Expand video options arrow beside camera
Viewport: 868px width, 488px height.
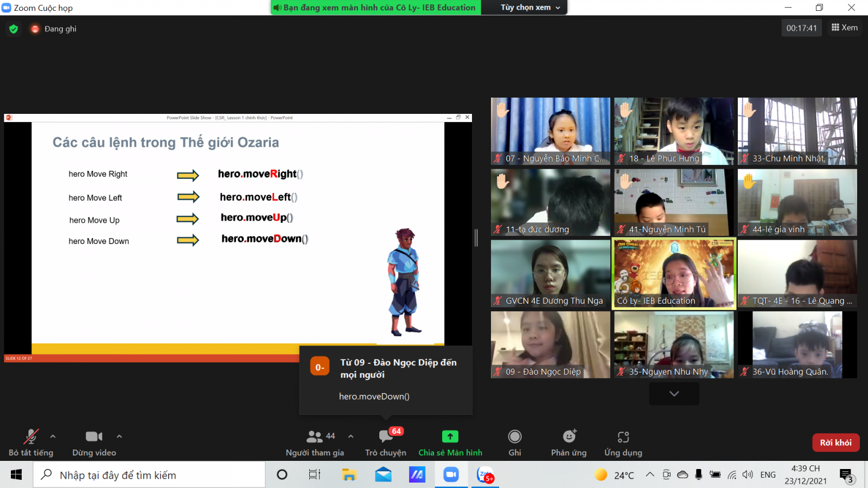pyautogui.click(x=119, y=436)
